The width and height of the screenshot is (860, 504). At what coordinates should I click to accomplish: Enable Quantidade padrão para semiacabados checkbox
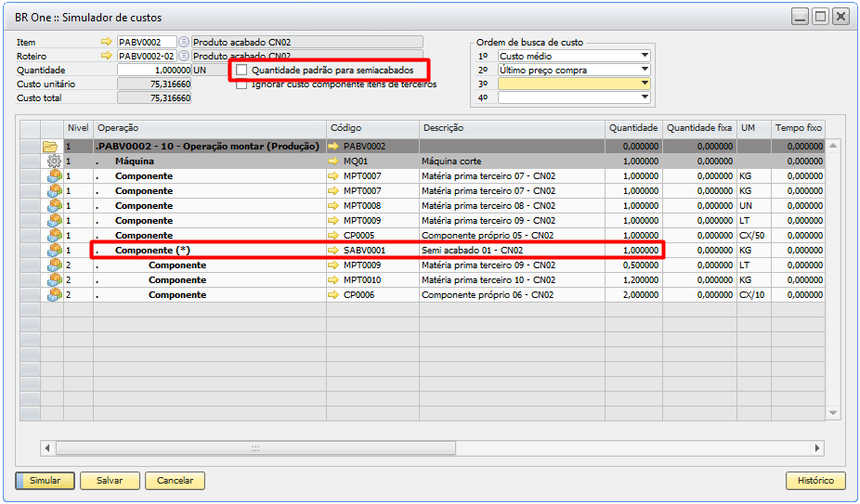(242, 70)
